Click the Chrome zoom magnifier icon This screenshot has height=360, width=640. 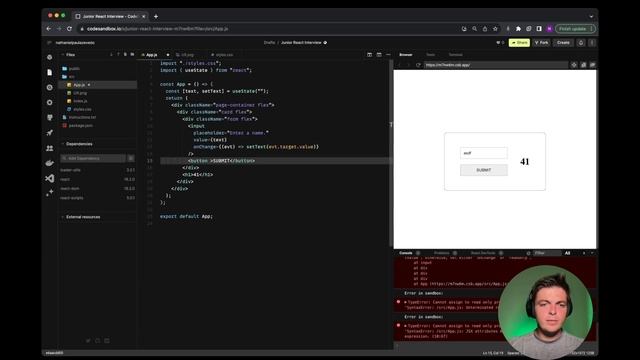474,29
